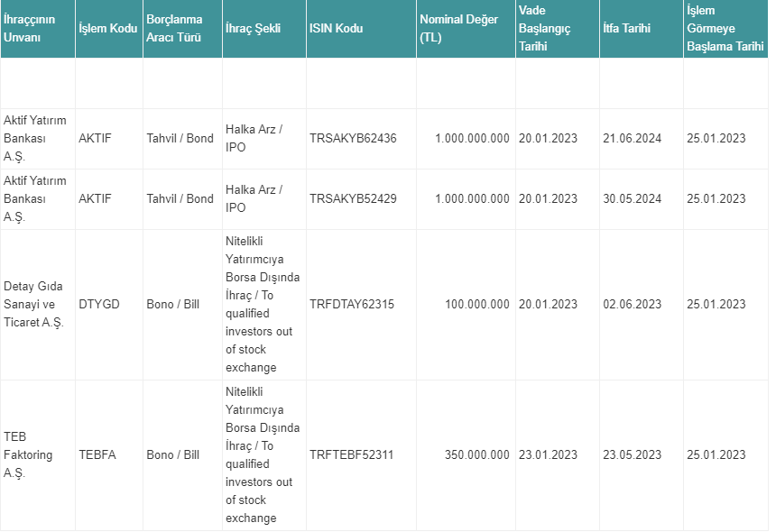The width and height of the screenshot is (776, 532).
Task: Select ISIN code TRSAKYB52429
Action: pyautogui.click(x=353, y=198)
